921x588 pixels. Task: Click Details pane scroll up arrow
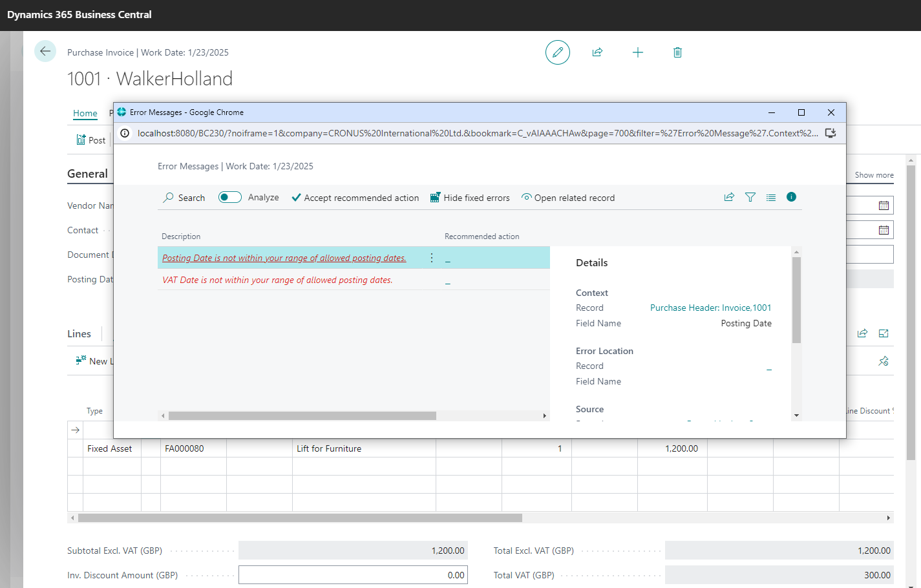(796, 252)
